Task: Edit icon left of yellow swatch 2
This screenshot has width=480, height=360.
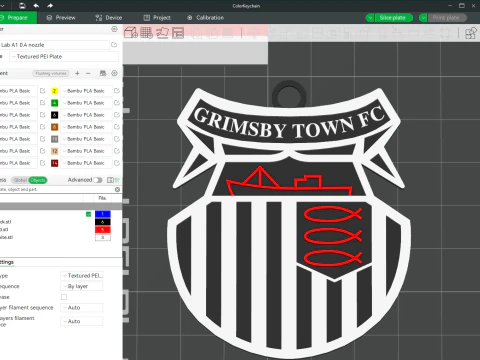Action: [x=42, y=91]
